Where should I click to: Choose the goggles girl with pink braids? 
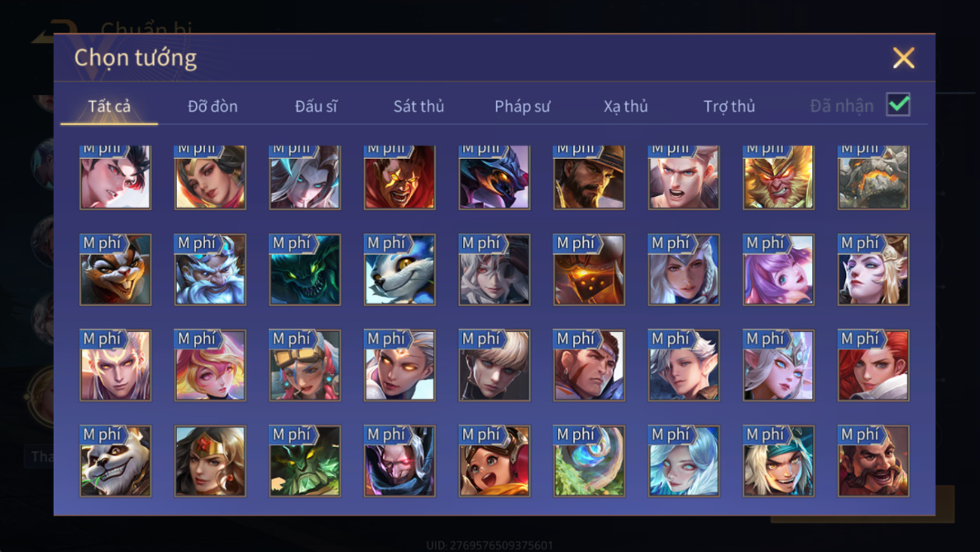tap(305, 365)
